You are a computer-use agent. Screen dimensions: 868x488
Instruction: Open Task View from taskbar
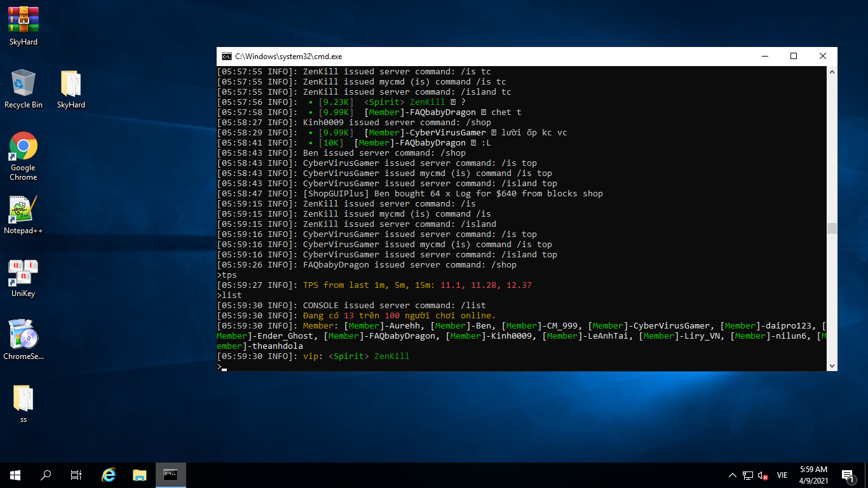[x=76, y=475]
